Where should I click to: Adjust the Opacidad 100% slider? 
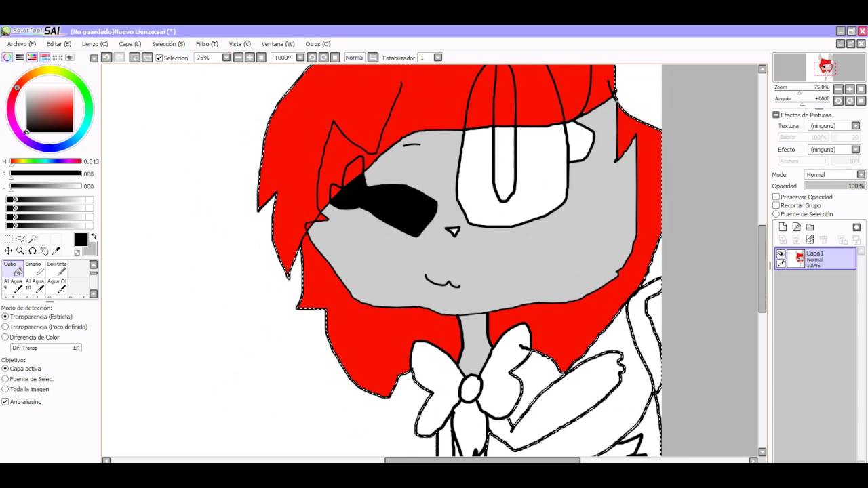tap(835, 186)
